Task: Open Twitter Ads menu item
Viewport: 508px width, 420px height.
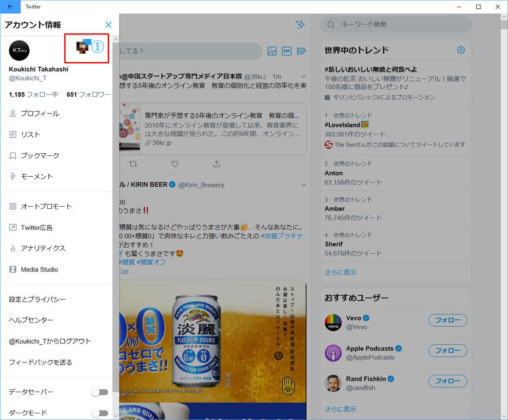Action: (x=57, y=228)
